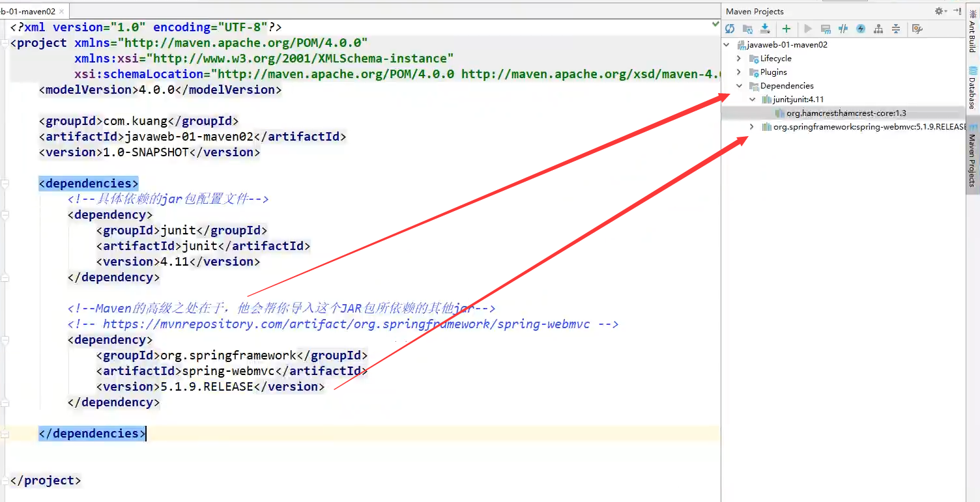Screen dimensions: 980x502
Task: Click version value 1.0-SNAPSHOT
Action: click(146, 152)
